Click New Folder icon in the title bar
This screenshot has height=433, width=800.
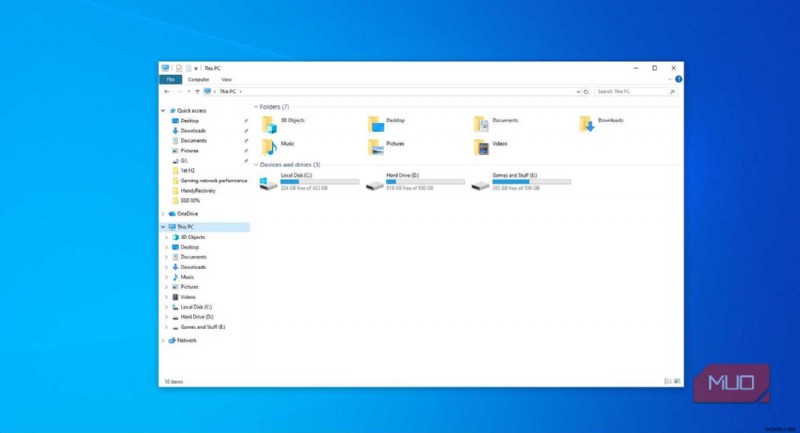[188, 68]
